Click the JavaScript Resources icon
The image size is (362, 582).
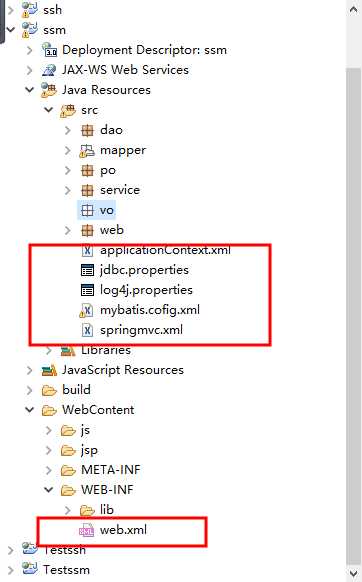click(x=49, y=370)
